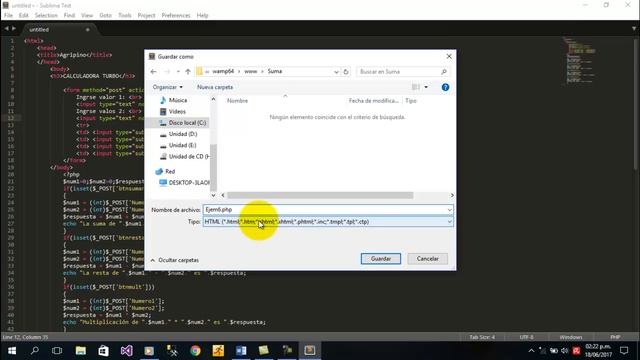Viewport: 640px width, 360px height.
Task: Open Microsoft Word from the taskbar
Action: [x=241, y=351]
